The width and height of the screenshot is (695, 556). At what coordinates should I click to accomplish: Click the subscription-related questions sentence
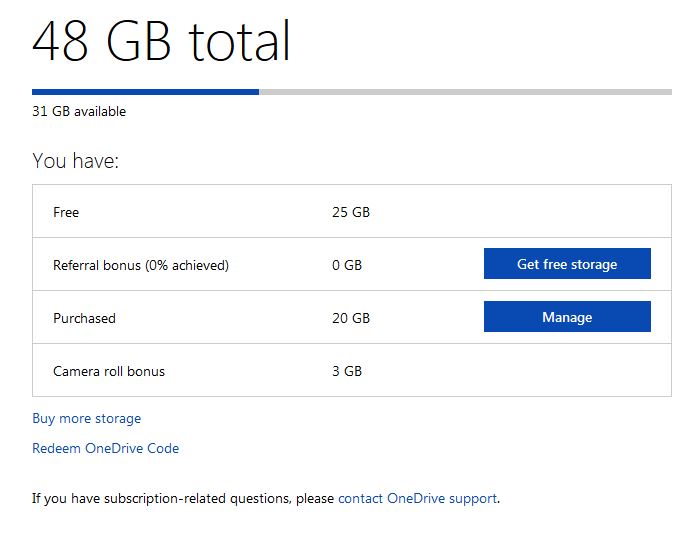(x=266, y=498)
